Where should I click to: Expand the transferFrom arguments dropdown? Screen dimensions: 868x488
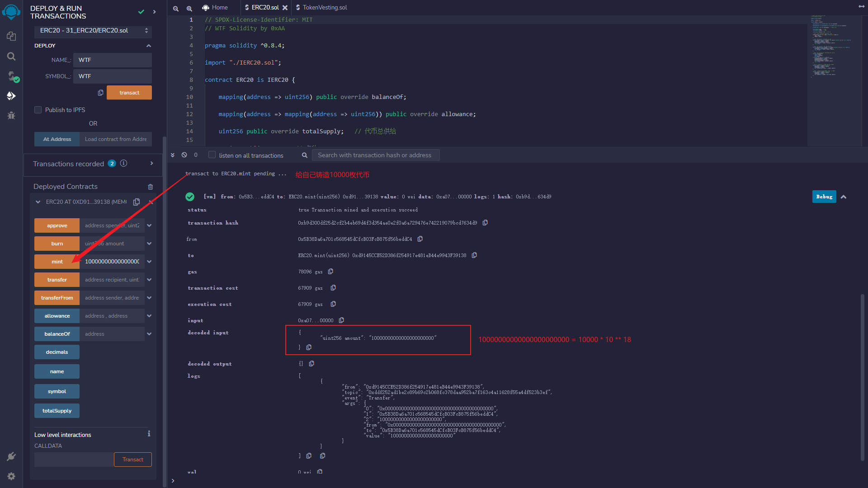click(150, 297)
